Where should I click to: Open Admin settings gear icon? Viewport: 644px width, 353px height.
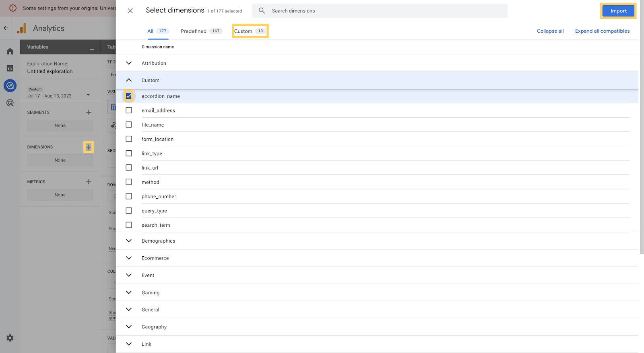click(10, 338)
